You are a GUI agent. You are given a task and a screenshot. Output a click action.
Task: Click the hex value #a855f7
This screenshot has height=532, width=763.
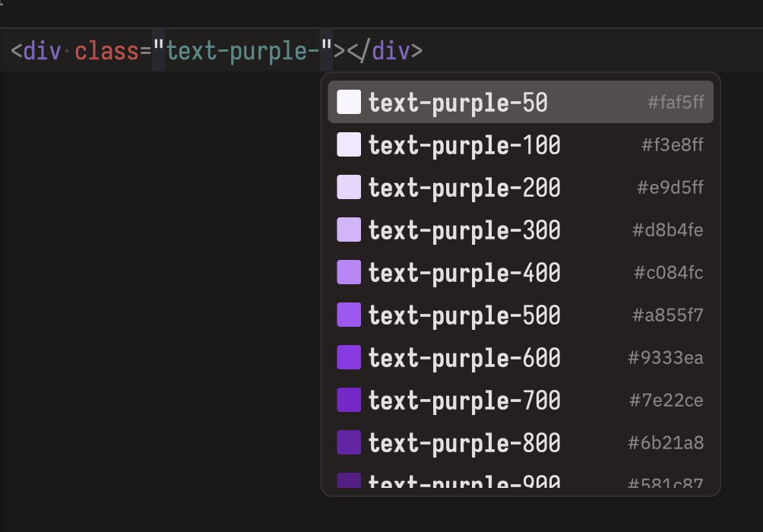pyautogui.click(x=667, y=315)
